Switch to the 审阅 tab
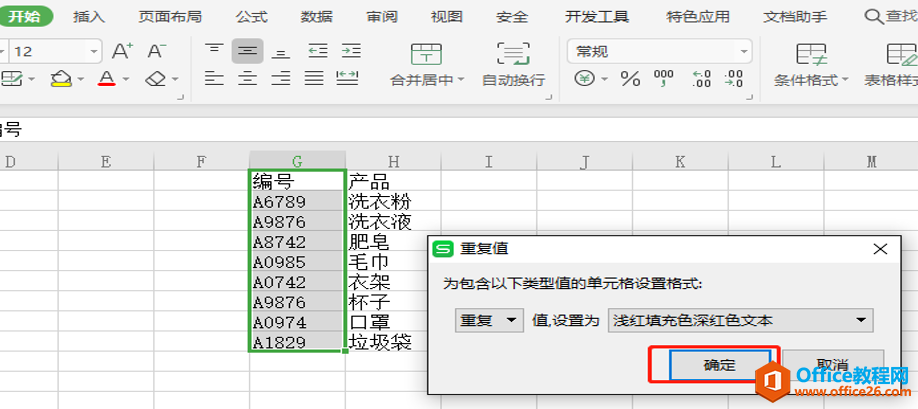Image resolution: width=918 pixels, height=409 pixels. point(382,16)
